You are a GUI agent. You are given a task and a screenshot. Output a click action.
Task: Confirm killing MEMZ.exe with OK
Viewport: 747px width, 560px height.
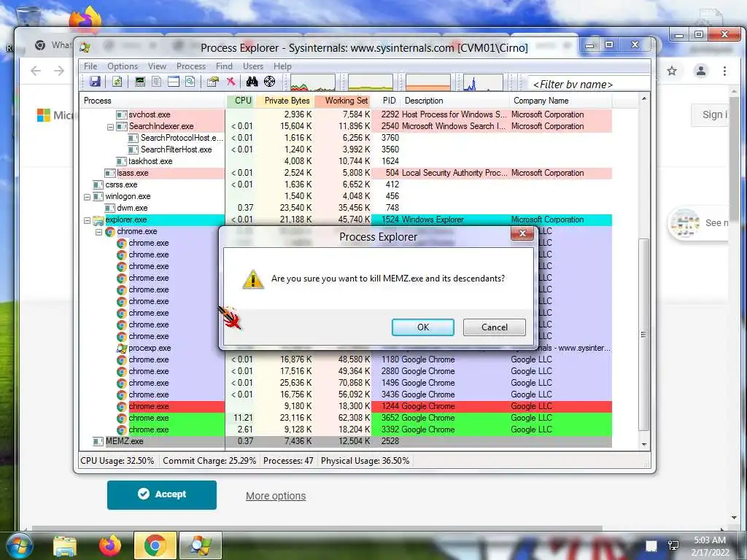point(423,327)
